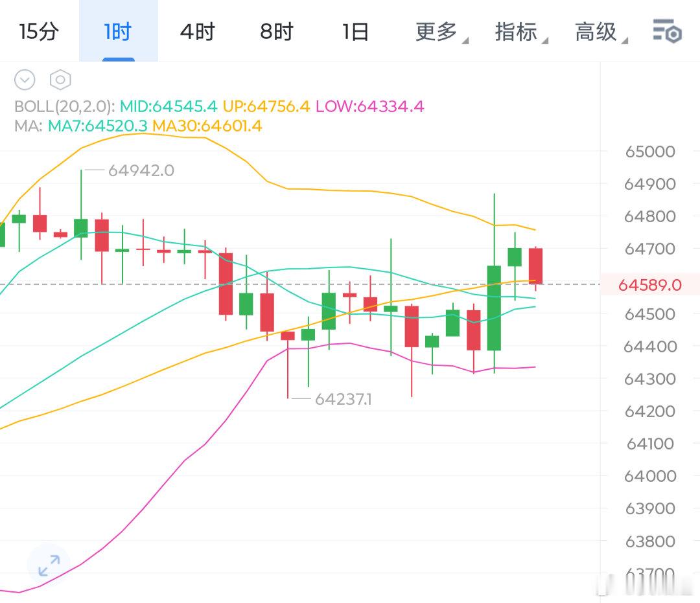The height and width of the screenshot is (603, 700).
Task: Click the 64942.0 high price marker
Action: click(141, 170)
